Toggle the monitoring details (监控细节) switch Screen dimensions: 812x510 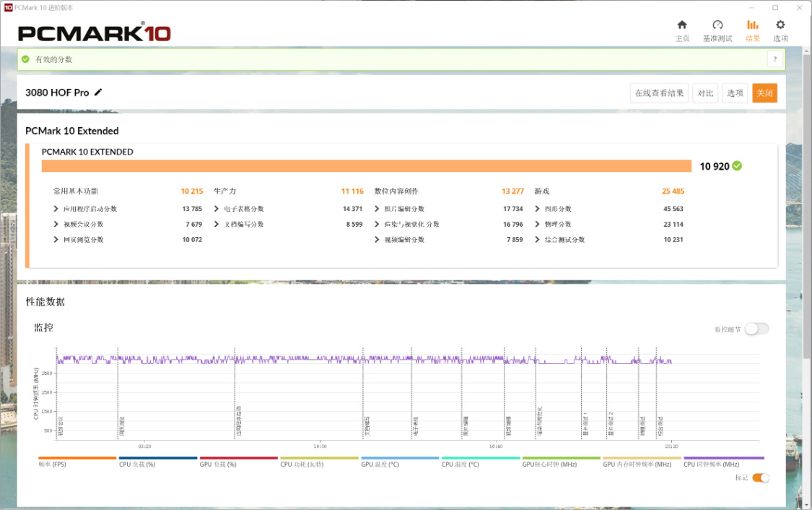(756, 329)
